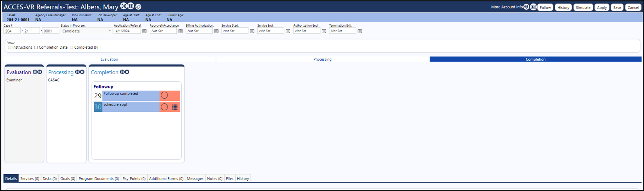Image resolution: width=644 pixels, height=191 pixels.
Task: Switch to the Tasks (0) tab
Action: click(x=50, y=179)
